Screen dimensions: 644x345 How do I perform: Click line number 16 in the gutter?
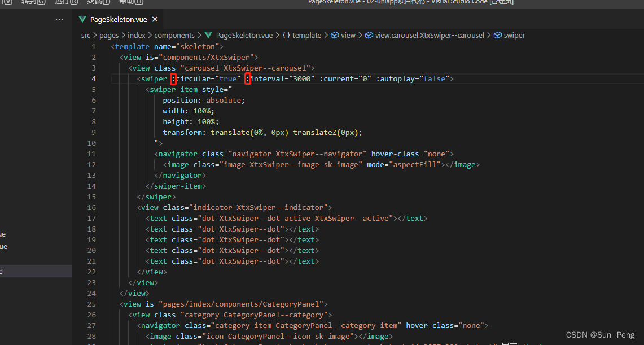pos(91,207)
